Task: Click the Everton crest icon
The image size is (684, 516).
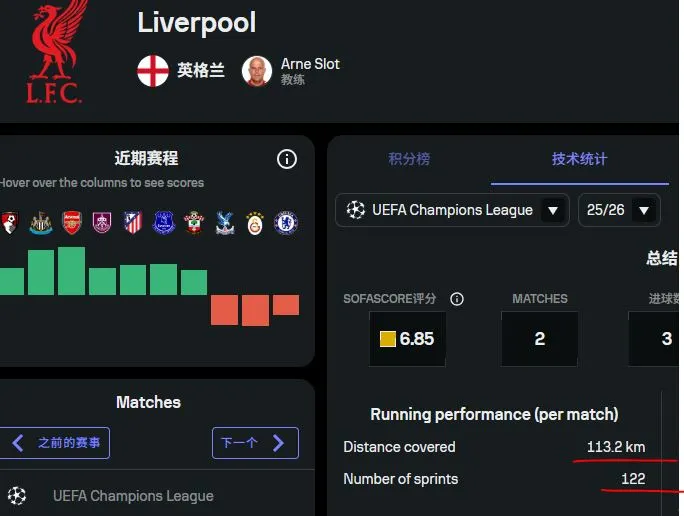Action: point(163,223)
